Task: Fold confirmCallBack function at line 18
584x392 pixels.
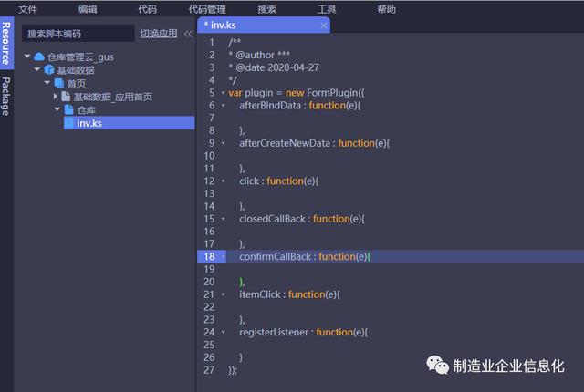Action: pos(223,256)
